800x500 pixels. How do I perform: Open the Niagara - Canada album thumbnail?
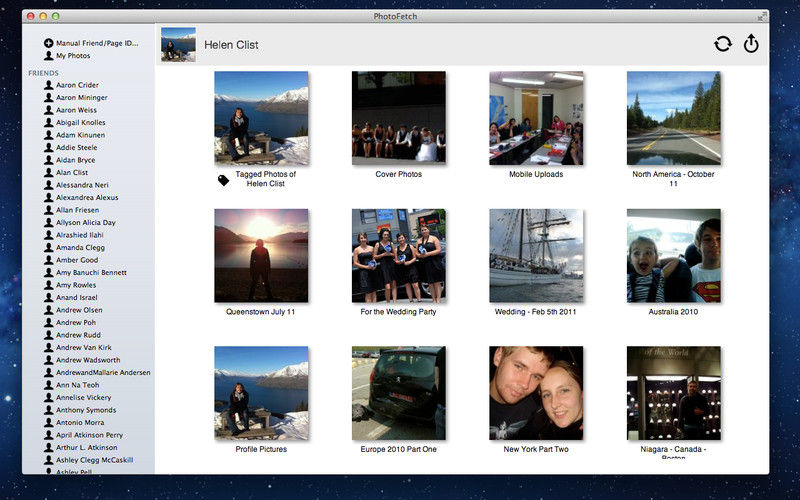point(673,393)
